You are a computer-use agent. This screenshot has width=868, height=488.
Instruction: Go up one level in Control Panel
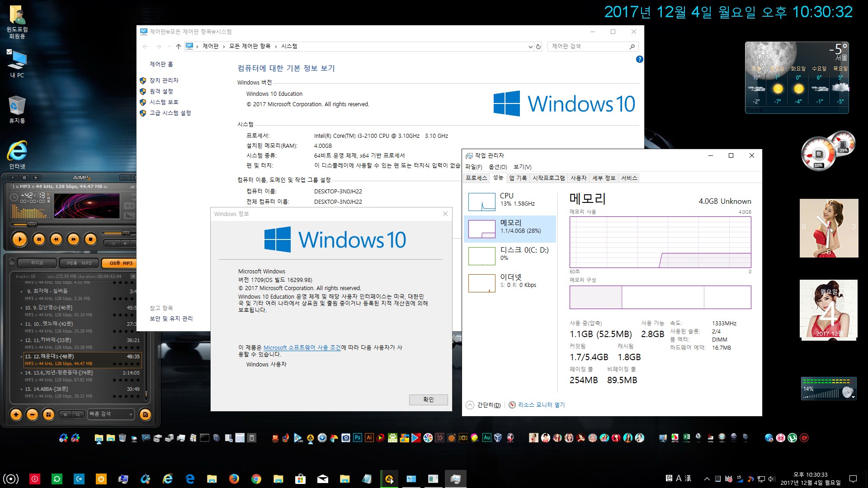click(178, 47)
